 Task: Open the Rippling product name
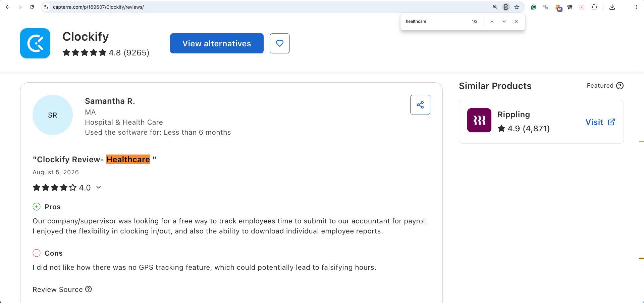514,115
